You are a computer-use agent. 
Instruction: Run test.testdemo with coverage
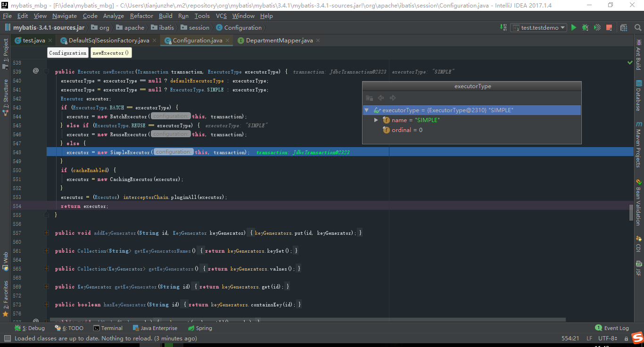click(x=597, y=27)
